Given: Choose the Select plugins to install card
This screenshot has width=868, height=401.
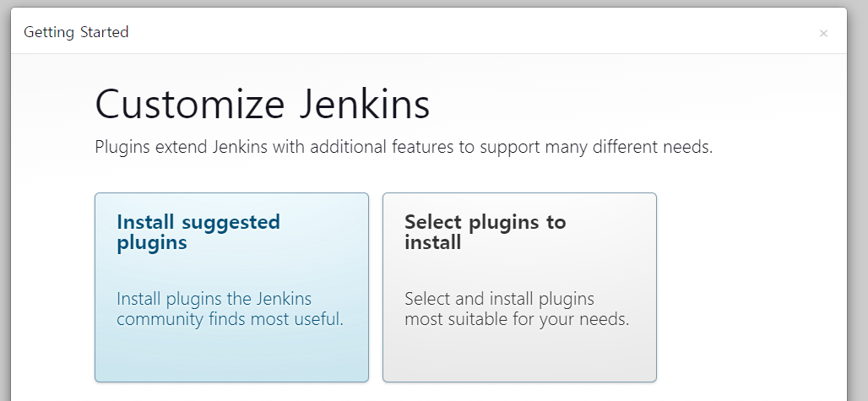Looking at the screenshot, I should 519,287.
